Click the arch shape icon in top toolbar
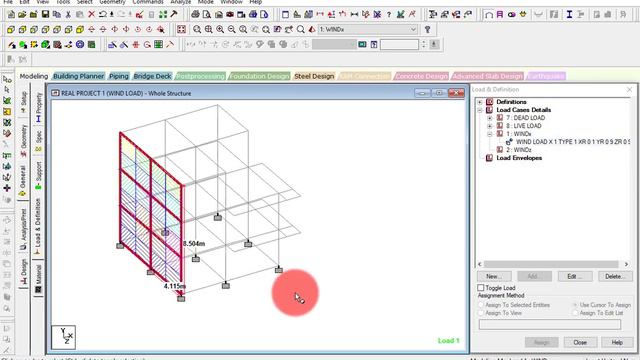The width and height of the screenshot is (640, 360). click(489, 15)
